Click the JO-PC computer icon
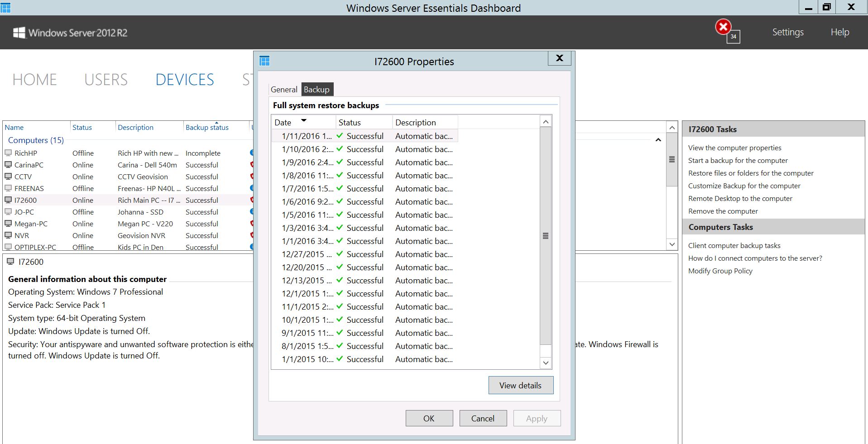Screen dimensions: 868x444 8,212
